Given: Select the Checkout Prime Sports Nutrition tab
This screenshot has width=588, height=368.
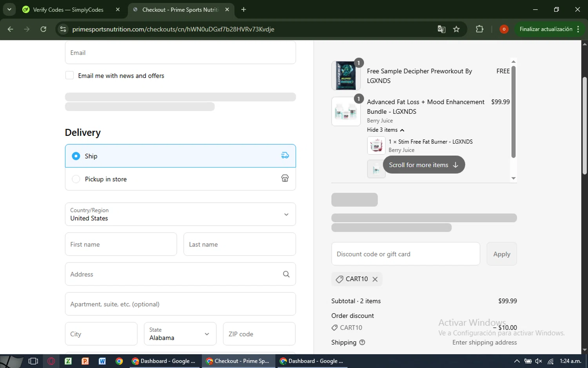Looking at the screenshot, I should [x=180, y=9].
